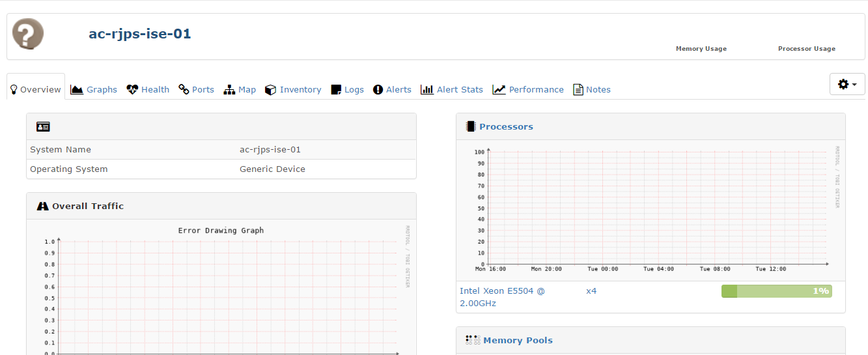Go to the Health tab
The width and height of the screenshot is (868, 355).
point(148,89)
